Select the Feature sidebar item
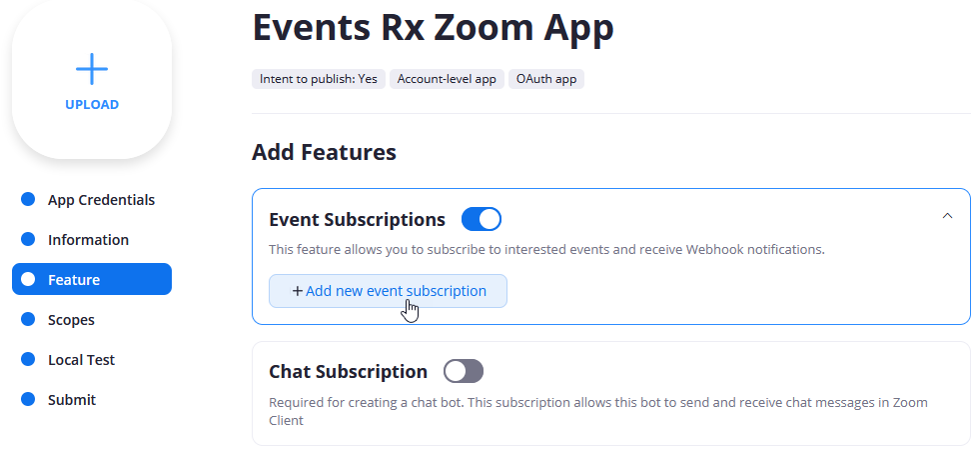The width and height of the screenshot is (980, 451). (x=92, y=280)
